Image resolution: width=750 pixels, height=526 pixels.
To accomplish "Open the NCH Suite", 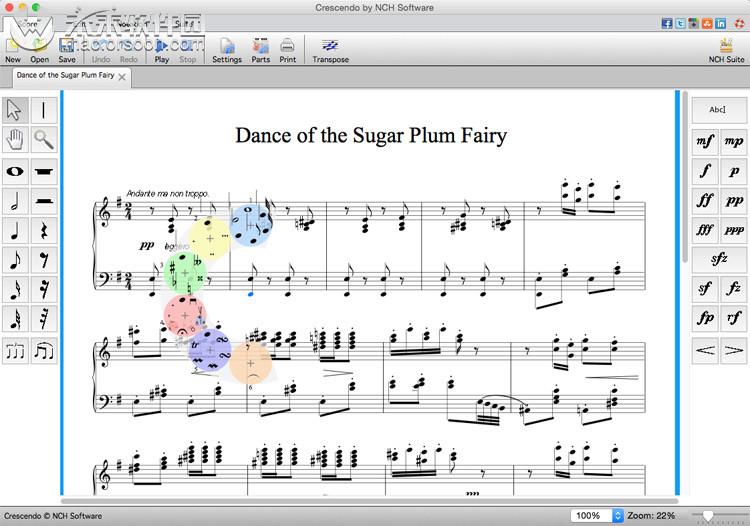I will (x=726, y=51).
